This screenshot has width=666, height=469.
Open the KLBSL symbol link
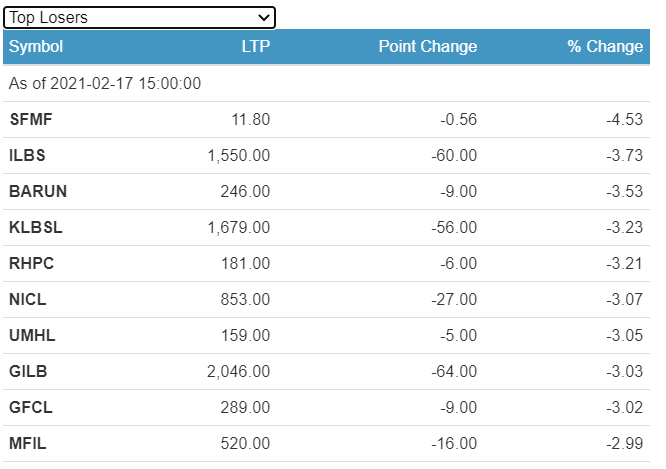35,228
